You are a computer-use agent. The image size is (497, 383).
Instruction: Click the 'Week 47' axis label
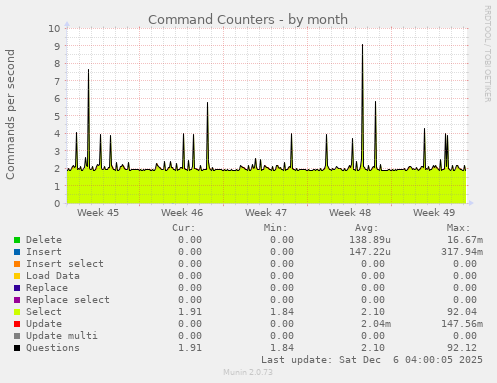coord(266,213)
